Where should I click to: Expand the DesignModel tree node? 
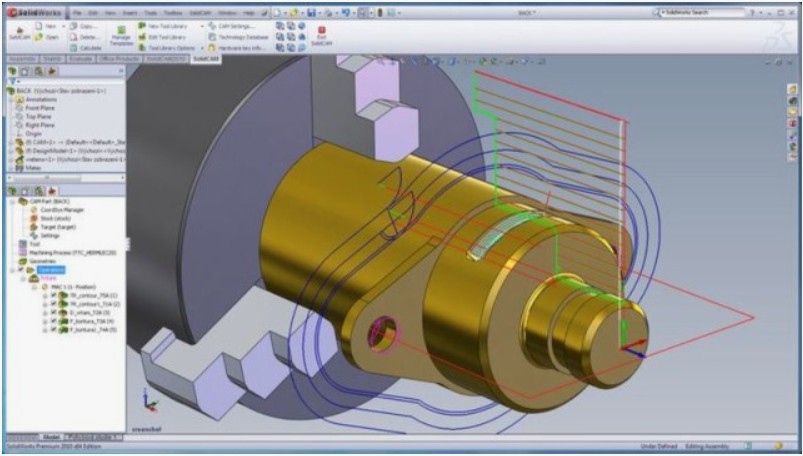click(x=7, y=149)
